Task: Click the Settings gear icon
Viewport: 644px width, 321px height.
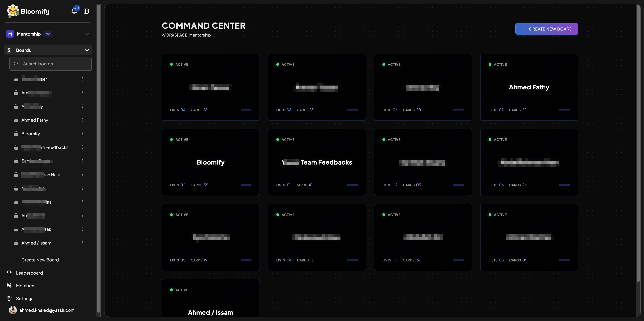Action: tap(9, 298)
